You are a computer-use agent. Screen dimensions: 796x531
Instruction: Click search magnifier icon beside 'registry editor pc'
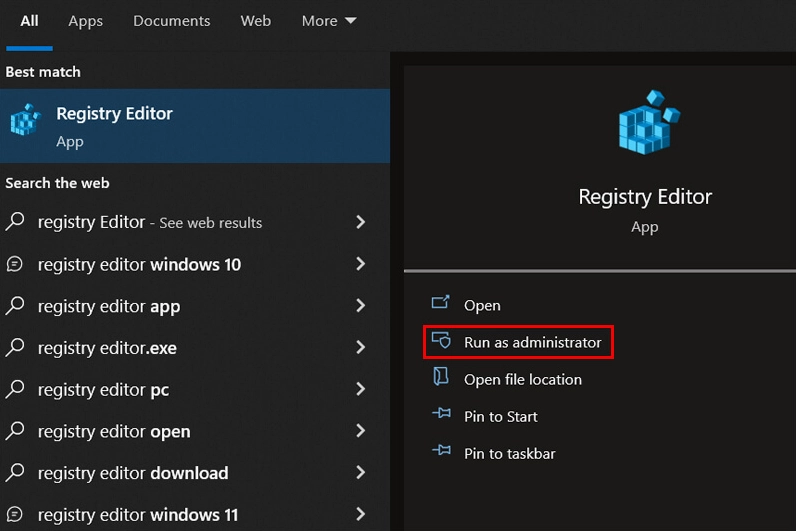pyautogui.click(x=15, y=388)
